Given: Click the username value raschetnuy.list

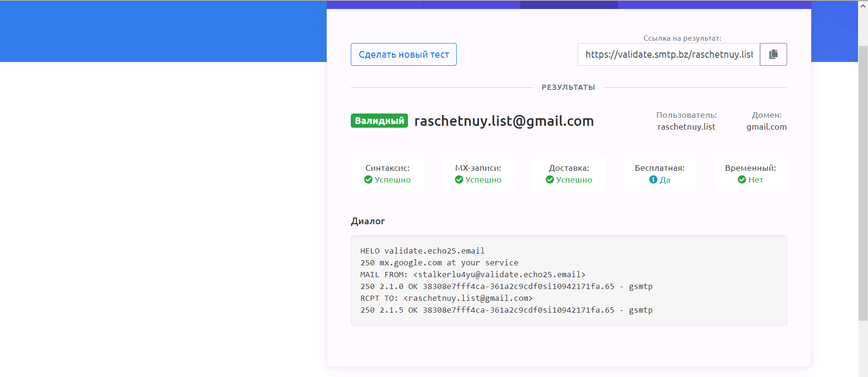Looking at the screenshot, I should coord(686,127).
